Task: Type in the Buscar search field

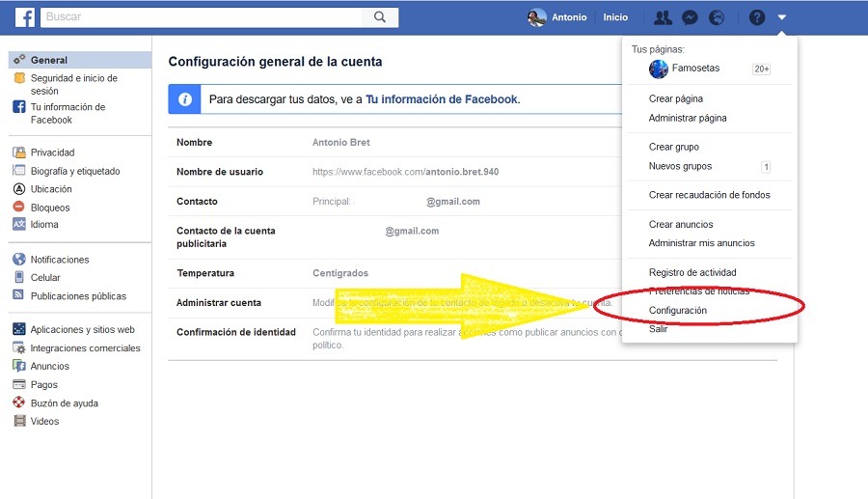Action: point(203,17)
